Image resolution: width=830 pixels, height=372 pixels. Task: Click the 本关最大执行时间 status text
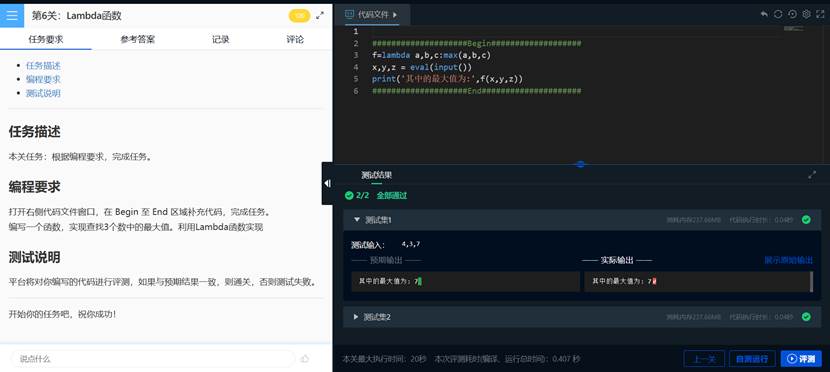pos(384,359)
